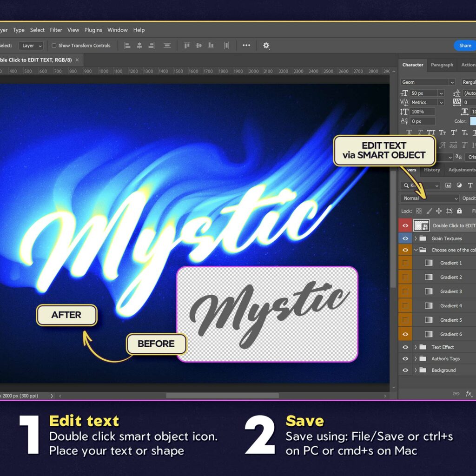Select the Lock transparent pixels icon
This screenshot has width=476, height=476.
coord(419,211)
